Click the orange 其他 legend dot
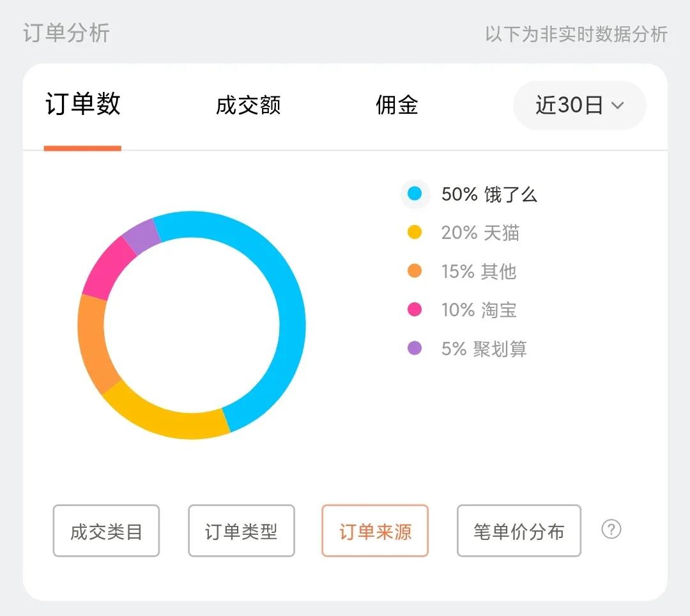690x616 pixels. tap(415, 270)
